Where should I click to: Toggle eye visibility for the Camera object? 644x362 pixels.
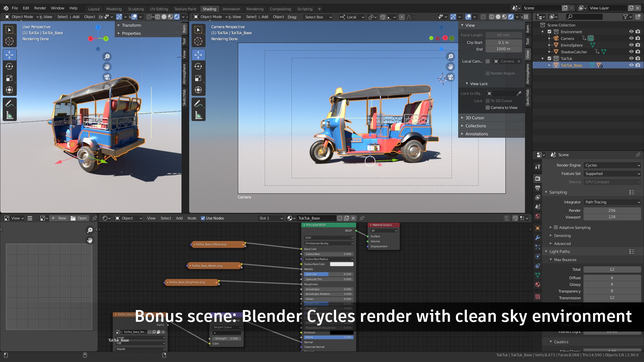(x=631, y=39)
